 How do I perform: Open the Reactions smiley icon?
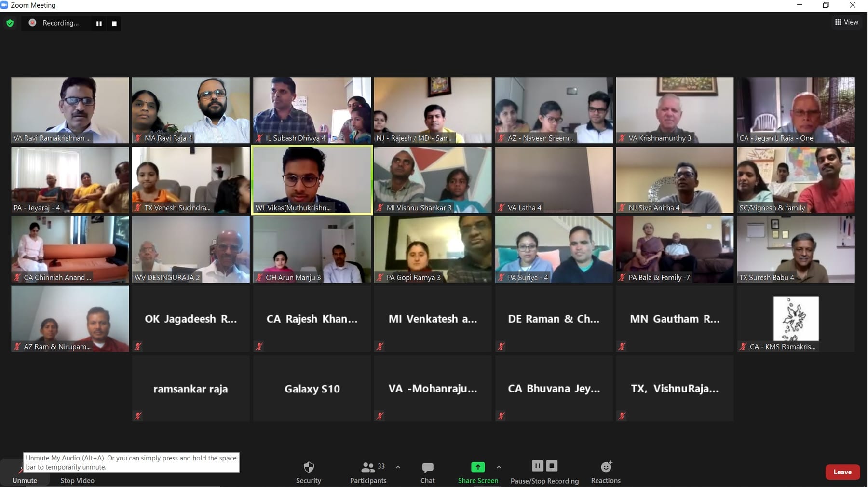pyautogui.click(x=606, y=467)
